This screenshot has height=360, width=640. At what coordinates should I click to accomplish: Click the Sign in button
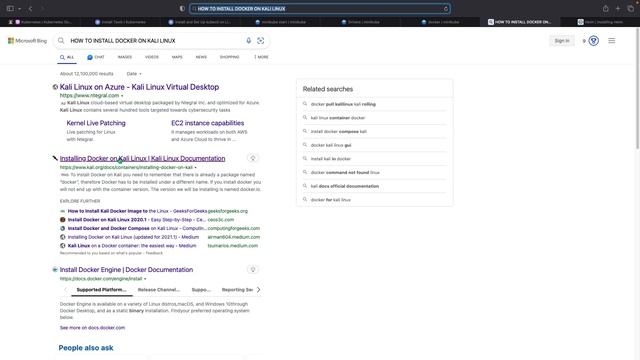coord(562,41)
